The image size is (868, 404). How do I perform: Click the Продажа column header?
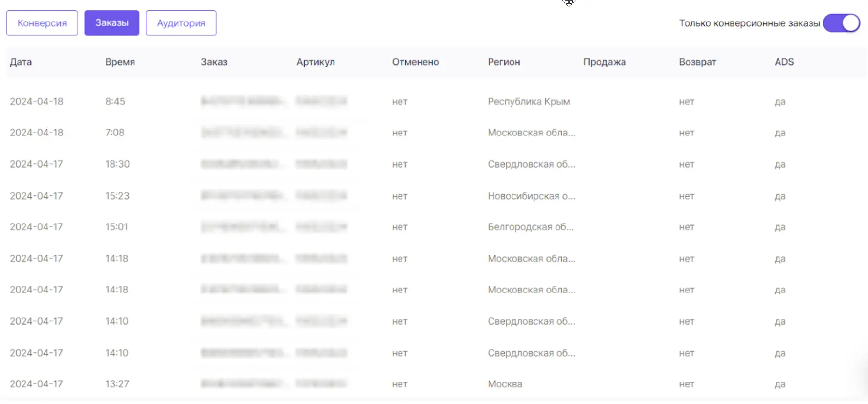point(604,62)
